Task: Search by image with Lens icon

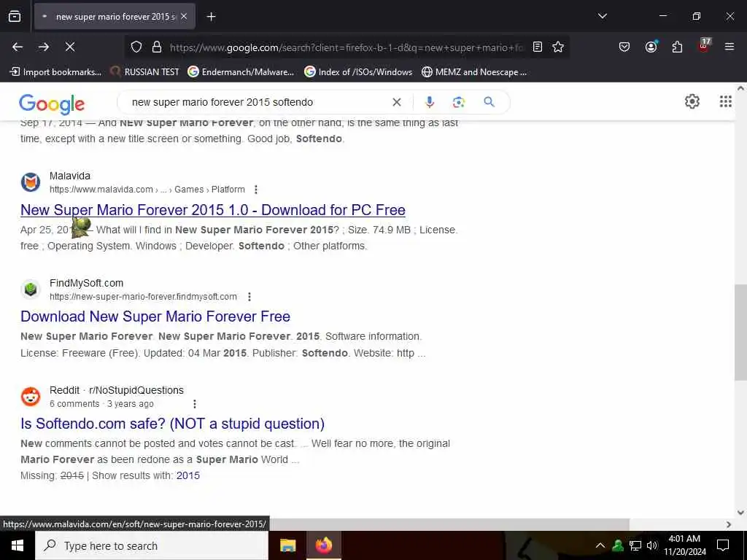Action: pos(458,102)
